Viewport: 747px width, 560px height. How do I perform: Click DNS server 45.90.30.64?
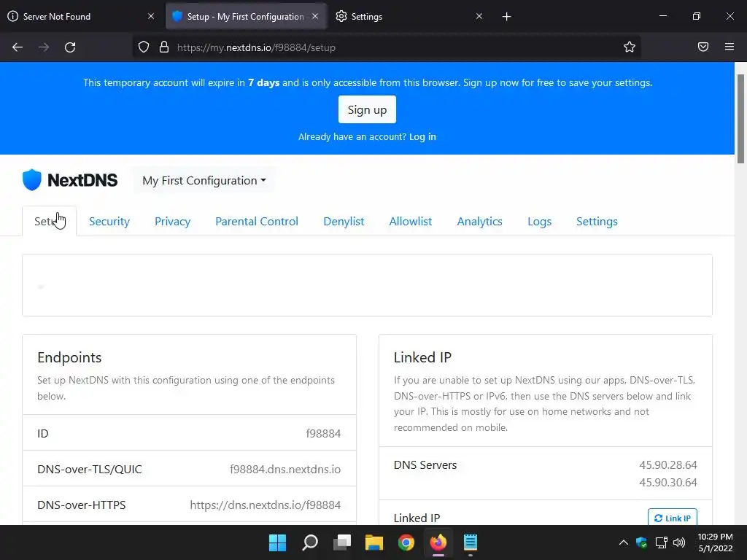coord(668,483)
